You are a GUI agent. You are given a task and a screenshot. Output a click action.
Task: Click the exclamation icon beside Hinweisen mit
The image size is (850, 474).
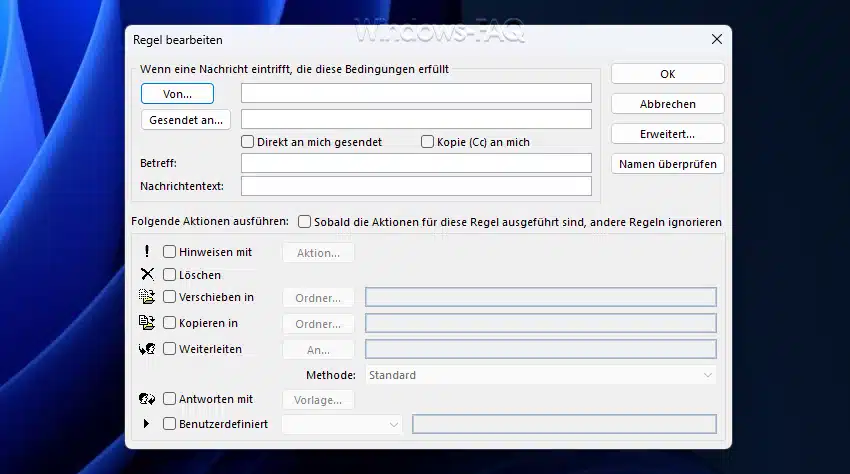147,252
